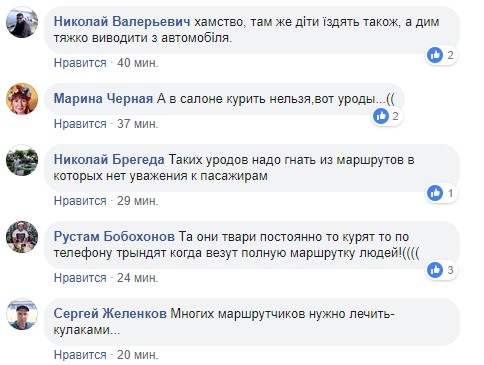Viewport: 484px width, 365px height.
Task: Click like reaction icon on Марина Черная's comment
Action: click(381, 116)
